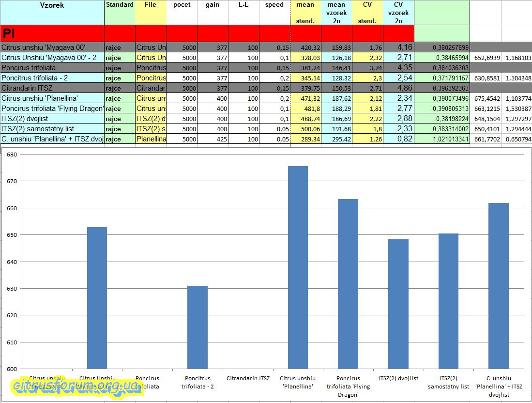Click the "ITSZ(2) samostatny list" table row name
The height and width of the screenshot is (403, 532).
tap(52, 129)
